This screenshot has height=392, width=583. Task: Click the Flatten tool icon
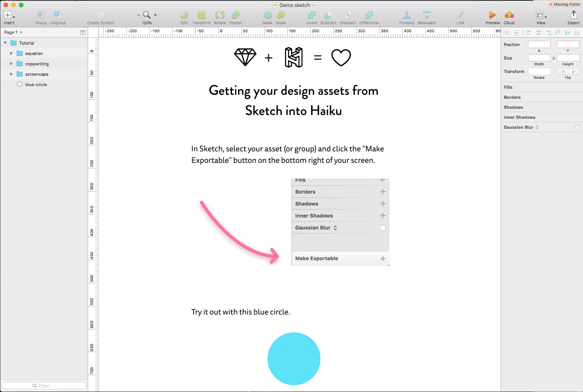[236, 15]
